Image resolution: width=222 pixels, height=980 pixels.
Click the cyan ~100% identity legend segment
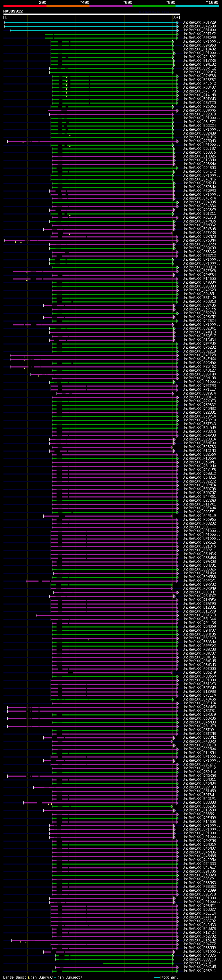pyautogui.click(x=197, y=6)
